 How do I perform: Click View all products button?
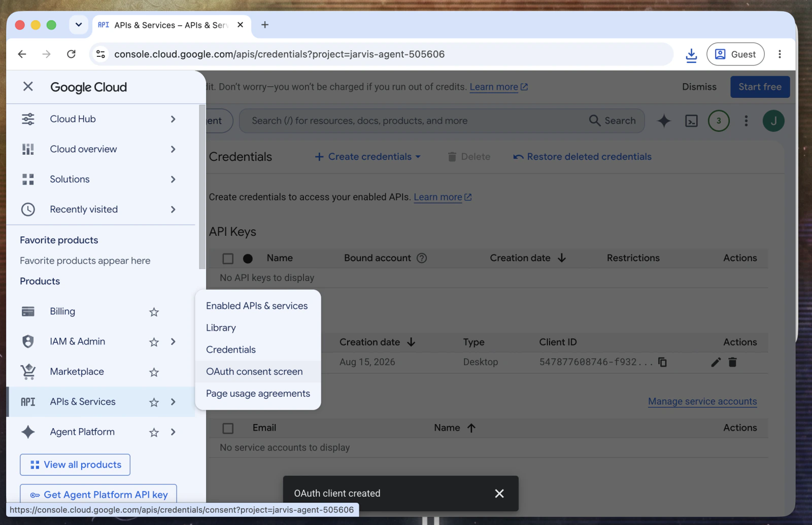(75, 465)
